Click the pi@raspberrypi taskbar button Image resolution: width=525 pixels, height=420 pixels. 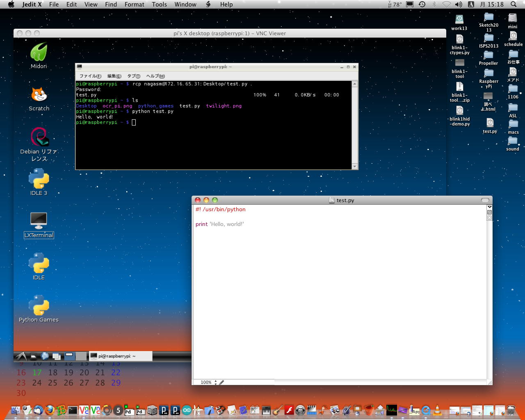[121, 356]
